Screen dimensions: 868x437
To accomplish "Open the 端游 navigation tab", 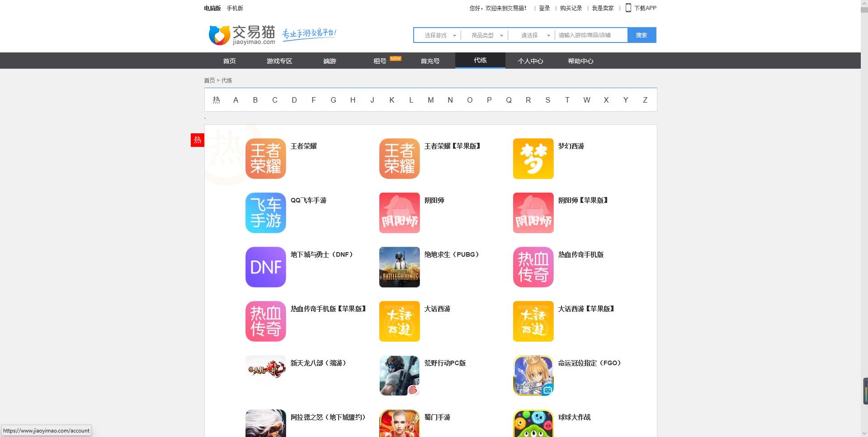I will tap(330, 61).
